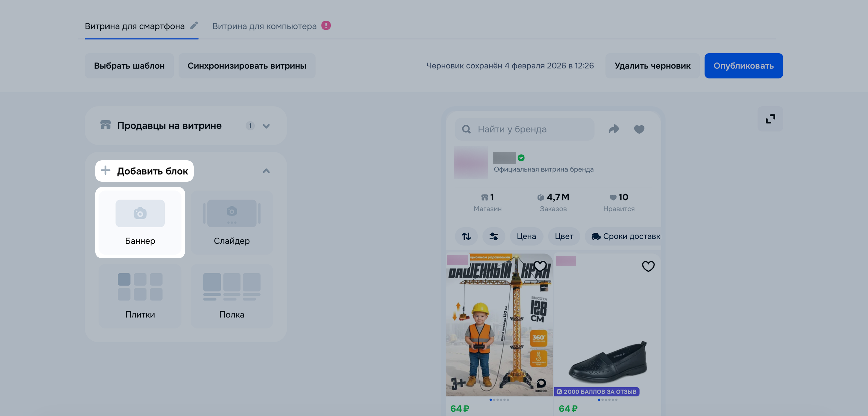This screenshot has width=868, height=416.
Task: Open the filter sliders chip
Action: (494, 236)
